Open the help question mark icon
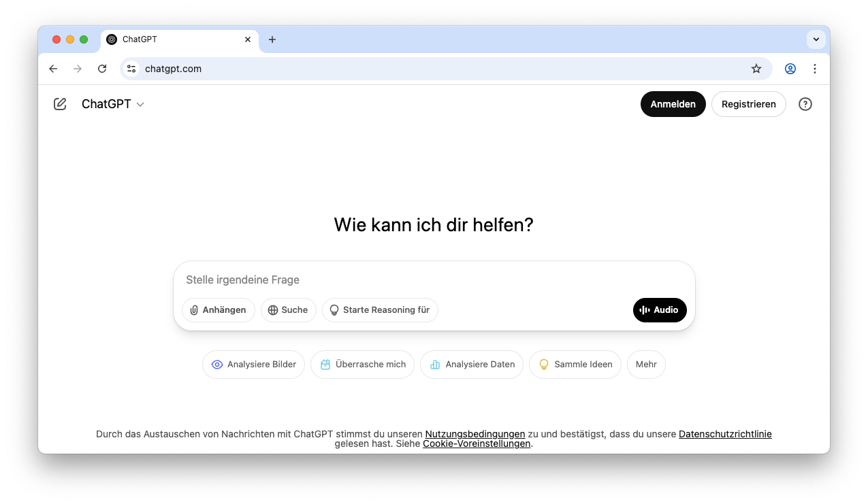Screen dimensions: 868x504 coord(805,103)
